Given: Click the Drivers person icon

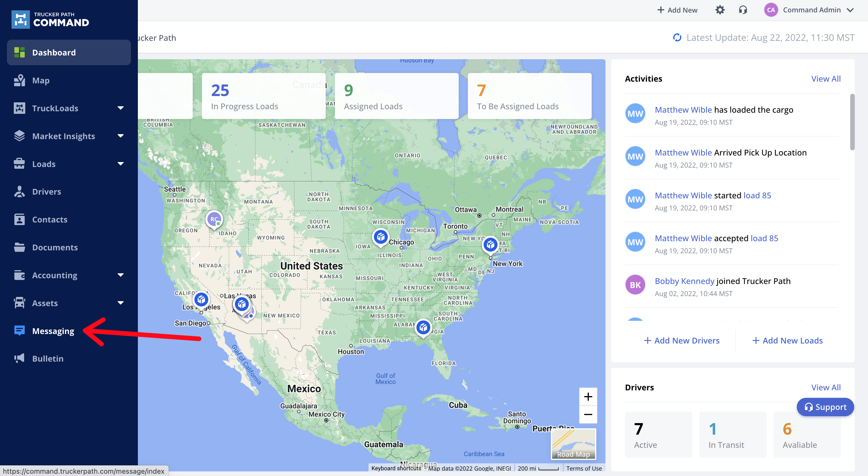Looking at the screenshot, I should [20, 191].
